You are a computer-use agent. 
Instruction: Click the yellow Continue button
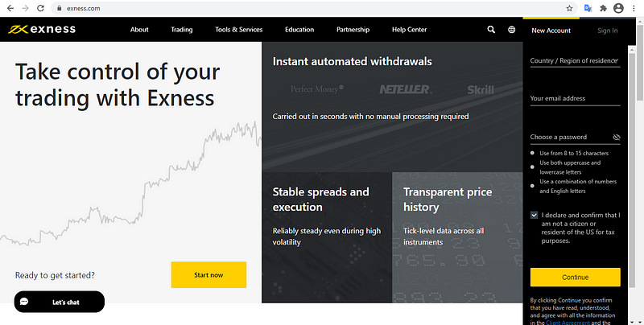click(x=575, y=278)
